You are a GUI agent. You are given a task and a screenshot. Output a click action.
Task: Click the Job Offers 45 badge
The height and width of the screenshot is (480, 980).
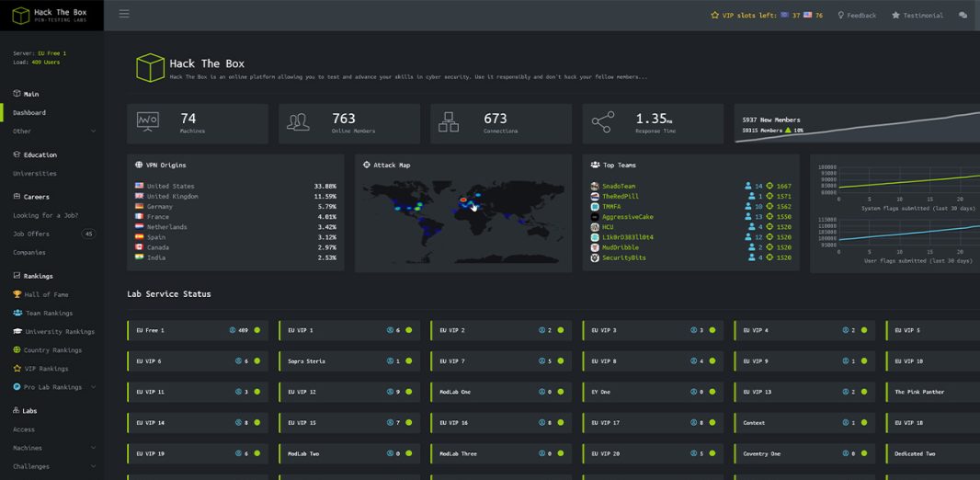(89, 234)
